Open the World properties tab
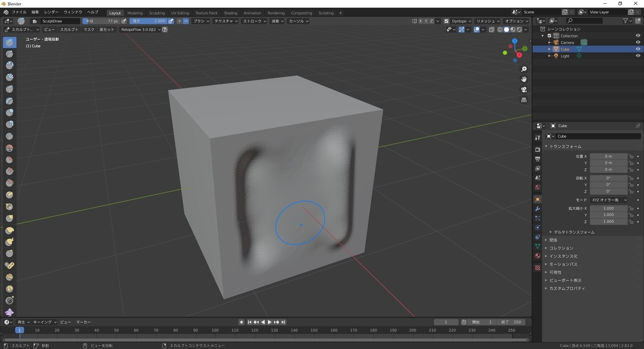Screen dimensions: 644x349 pyautogui.click(x=538, y=187)
